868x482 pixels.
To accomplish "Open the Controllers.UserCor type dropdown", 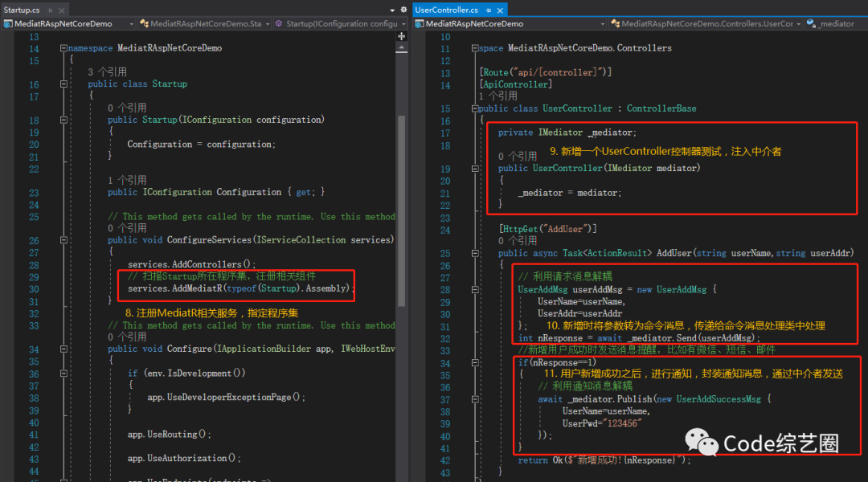I will pos(706,24).
